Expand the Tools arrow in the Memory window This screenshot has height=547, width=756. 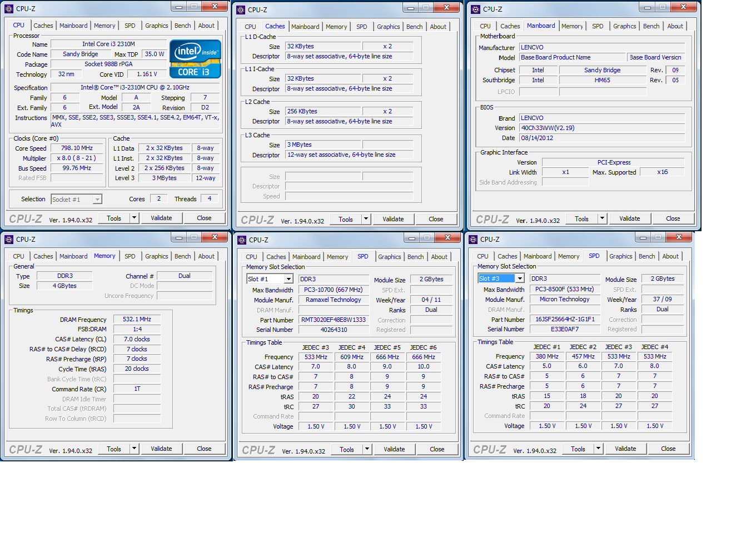click(134, 449)
